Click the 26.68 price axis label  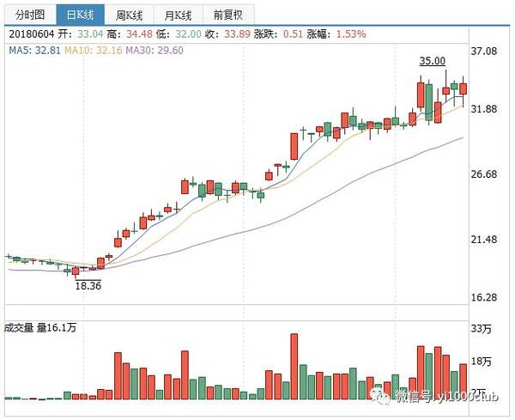pos(484,173)
